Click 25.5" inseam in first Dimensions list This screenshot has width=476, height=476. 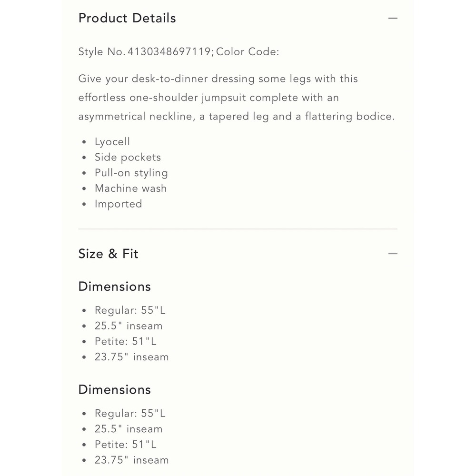pyautogui.click(x=129, y=326)
